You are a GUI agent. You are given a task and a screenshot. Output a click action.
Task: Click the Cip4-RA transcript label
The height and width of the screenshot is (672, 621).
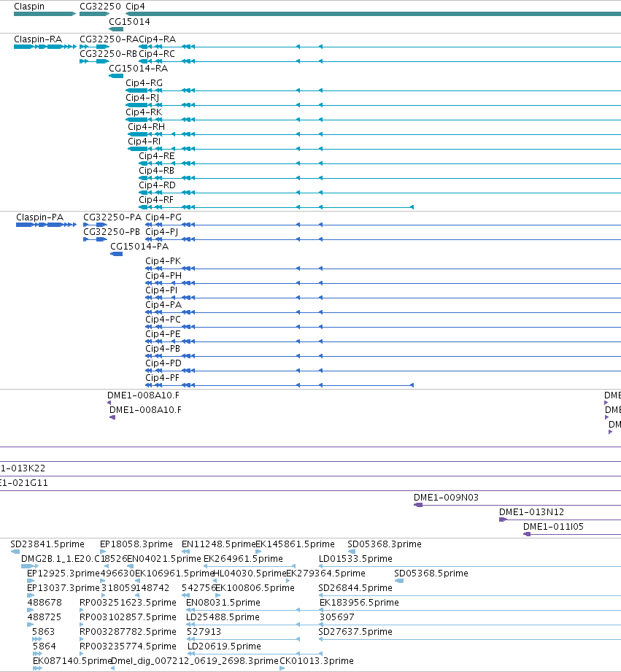pyautogui.click(x=158, y=39)
